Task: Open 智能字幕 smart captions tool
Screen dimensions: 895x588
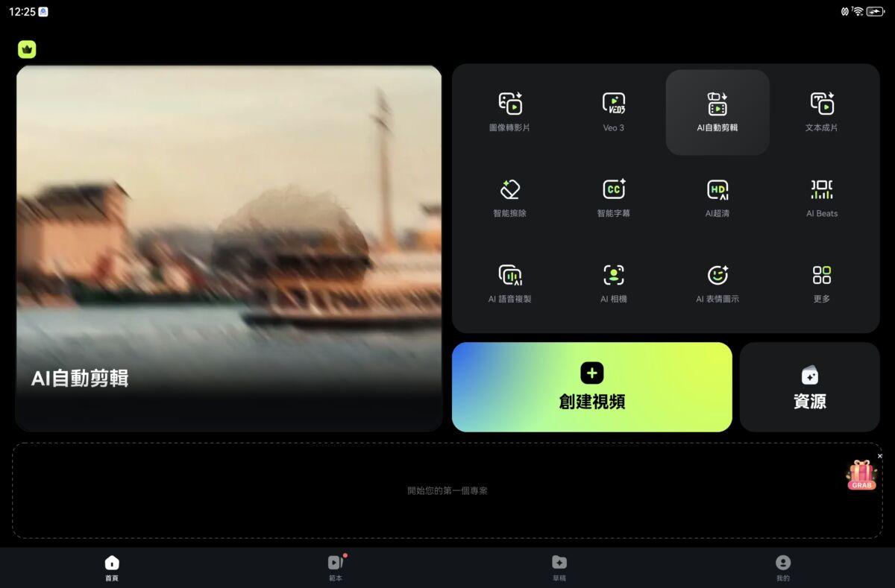Action: point(613,197)
